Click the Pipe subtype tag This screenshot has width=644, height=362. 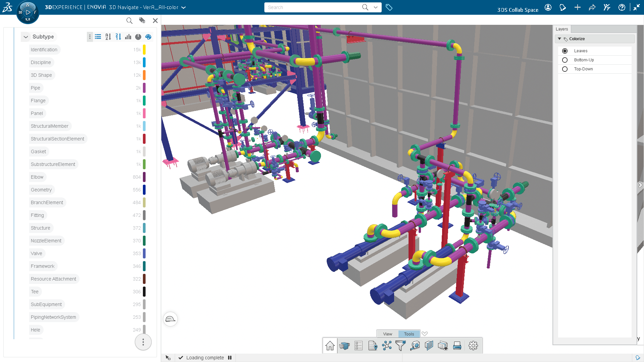(x=36, y=88)
